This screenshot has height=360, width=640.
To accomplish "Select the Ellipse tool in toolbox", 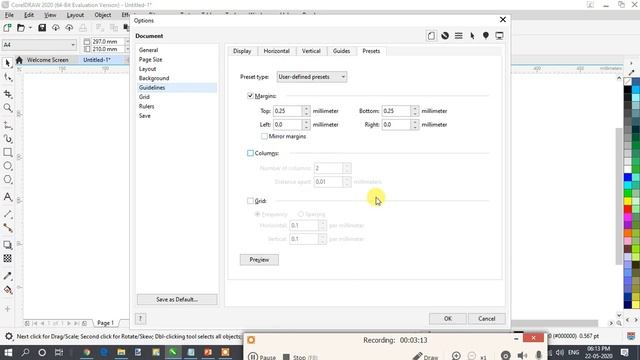I will click(8, 166).
